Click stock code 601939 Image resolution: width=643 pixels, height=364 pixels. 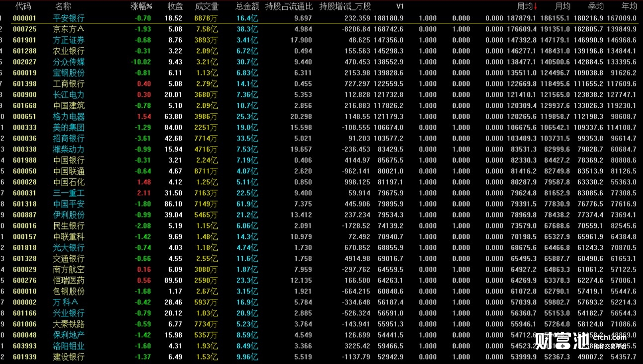tap(24, 357)
